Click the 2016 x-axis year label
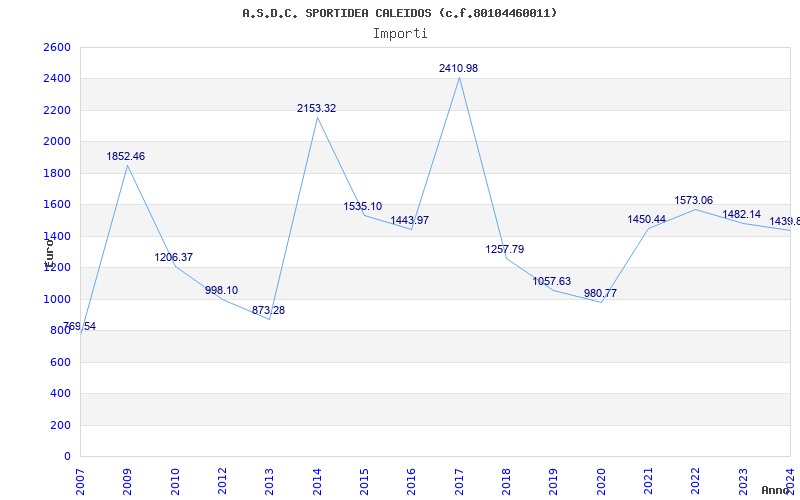This screenshot has height=500, width=800. (x=411, y=481)
